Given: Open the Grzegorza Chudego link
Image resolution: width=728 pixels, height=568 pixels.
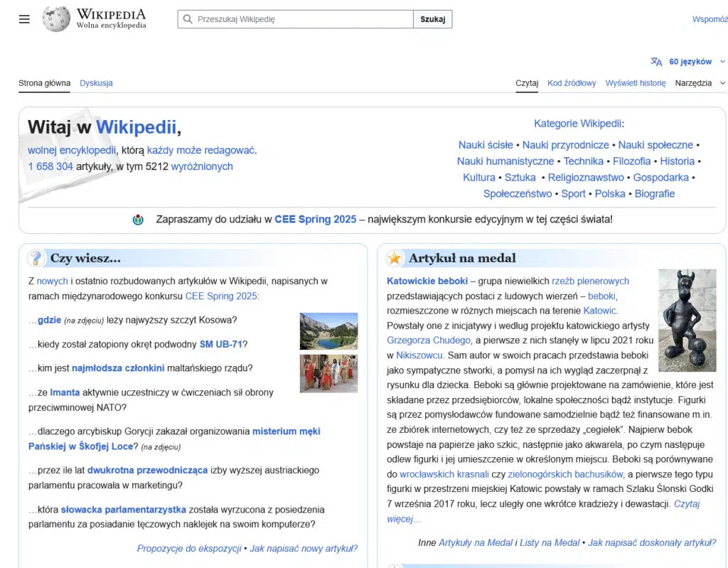Looking at the screenshot, I should pyautogui.click(x=429, y=340).
